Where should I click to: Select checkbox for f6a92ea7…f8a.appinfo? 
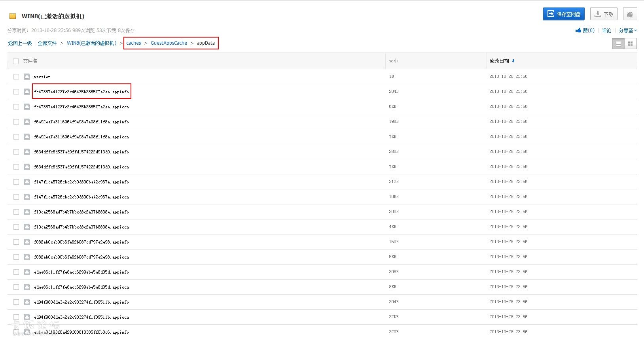(x=16, y=122)
